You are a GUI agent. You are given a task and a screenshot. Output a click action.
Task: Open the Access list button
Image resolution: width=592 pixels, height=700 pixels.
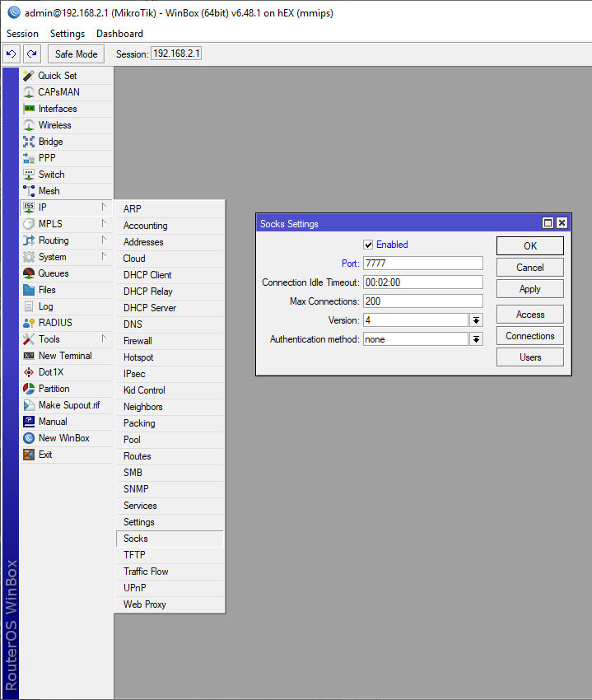[530, 315]
